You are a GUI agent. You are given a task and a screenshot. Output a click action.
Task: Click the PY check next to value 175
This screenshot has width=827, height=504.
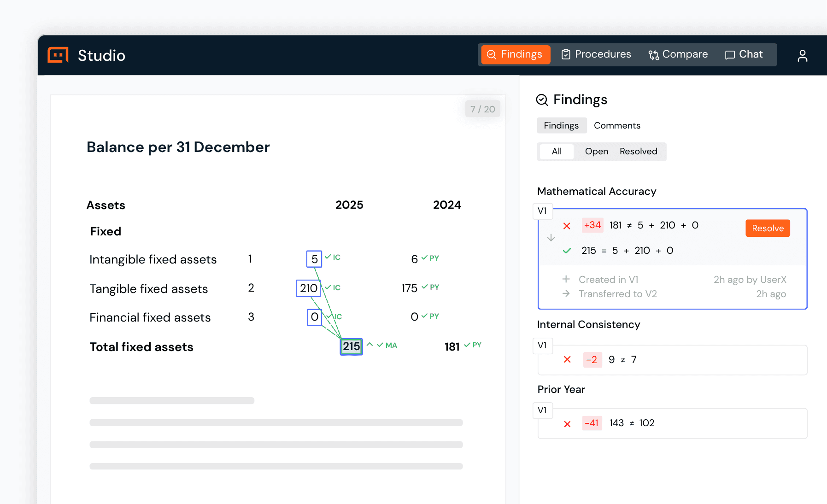pyautogui.click(x=430, y=287)
